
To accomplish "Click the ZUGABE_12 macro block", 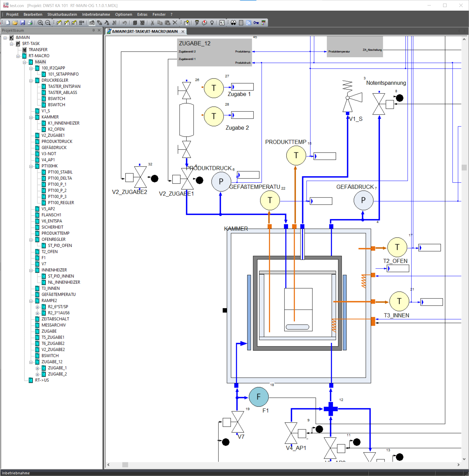I will click(x=214, y=52).
